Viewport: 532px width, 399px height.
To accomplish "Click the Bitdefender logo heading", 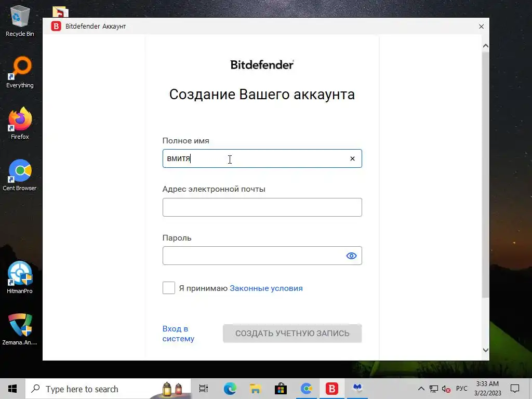I will (x=262, y=64).
